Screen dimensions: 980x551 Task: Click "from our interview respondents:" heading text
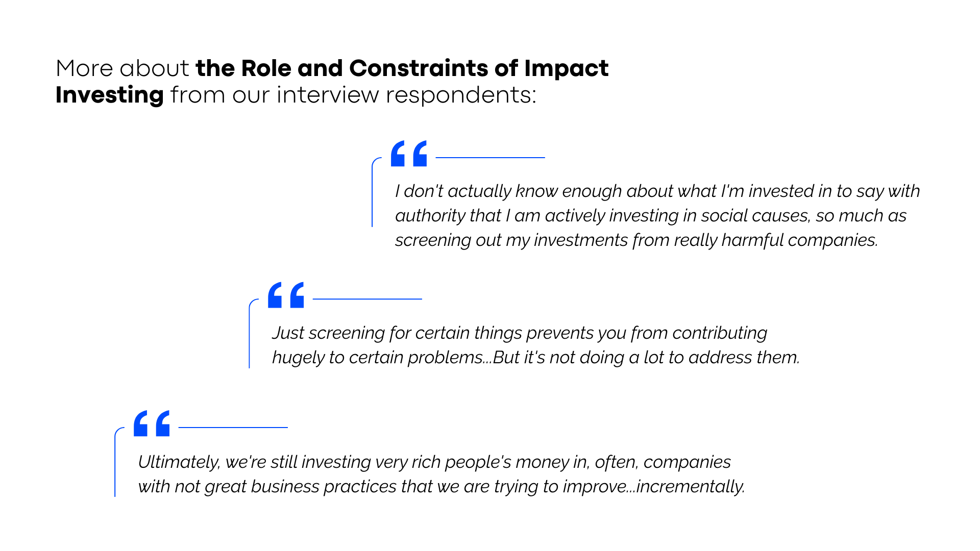353,95
